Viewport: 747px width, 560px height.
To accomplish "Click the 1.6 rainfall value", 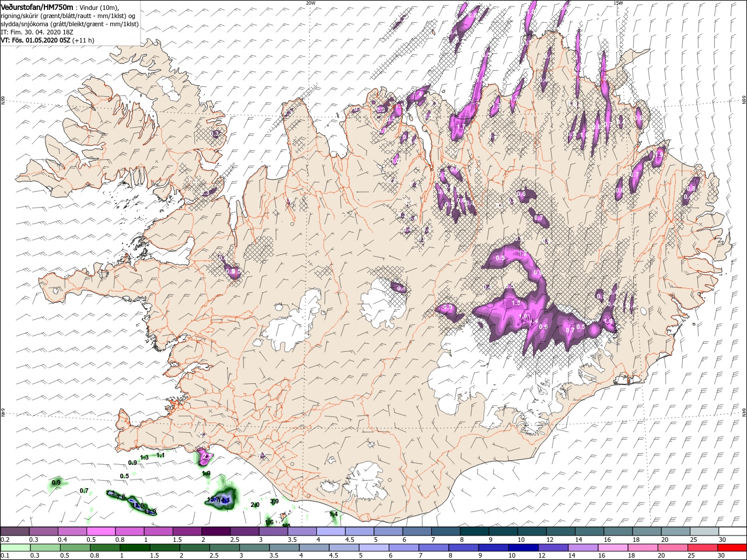I will pyautogui.click(x=269, y=522).
